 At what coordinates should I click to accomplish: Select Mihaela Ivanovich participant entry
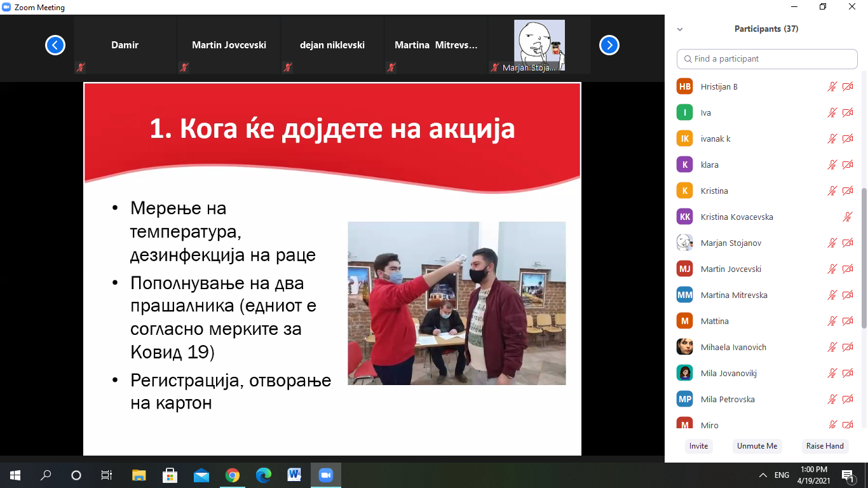733,347
